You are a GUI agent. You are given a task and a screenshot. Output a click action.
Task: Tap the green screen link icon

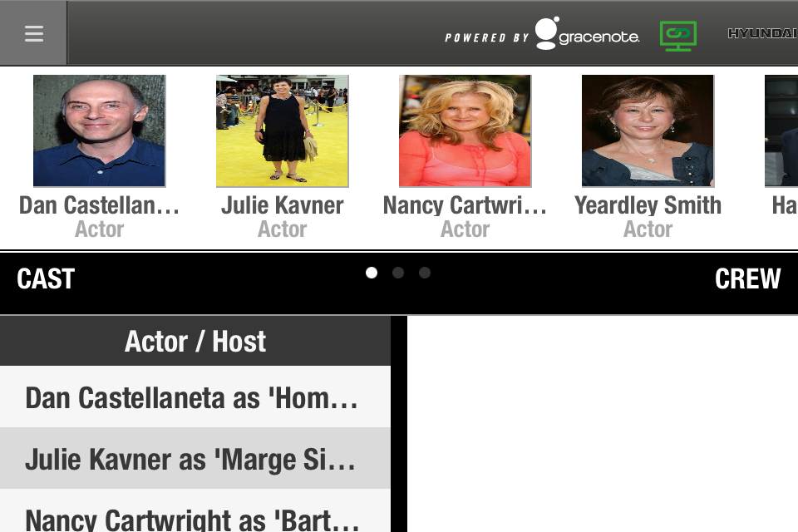(x=678, y=36)
